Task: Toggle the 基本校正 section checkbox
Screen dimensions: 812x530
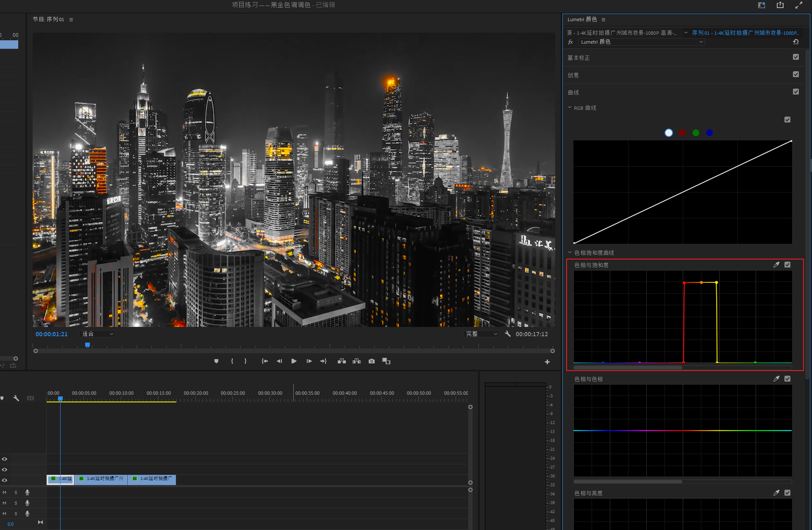Action: [795, 57]
